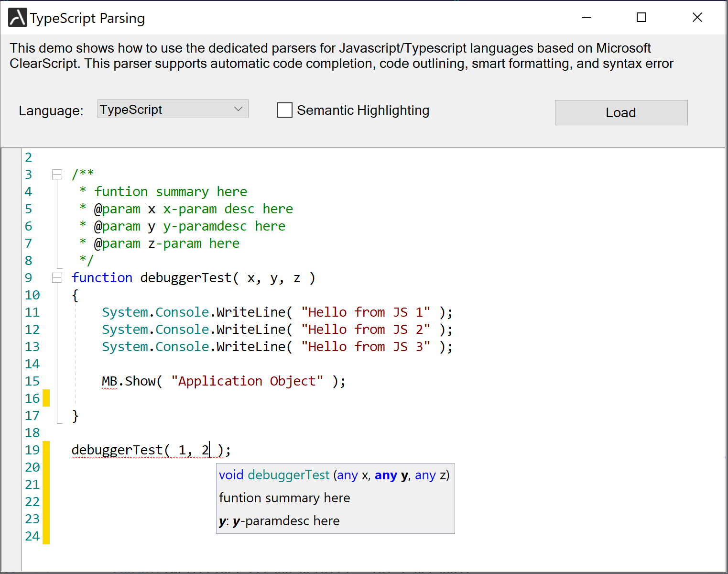
Task: Click the '@param x' comment line
Action: (193, 209)
